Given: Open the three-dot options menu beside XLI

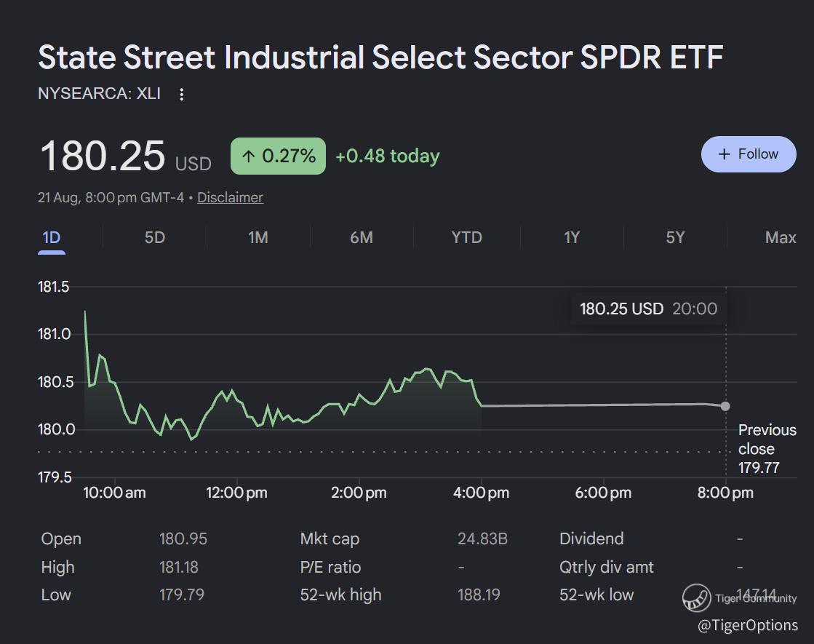Looking at the screenshot, I should pos(182,94).
